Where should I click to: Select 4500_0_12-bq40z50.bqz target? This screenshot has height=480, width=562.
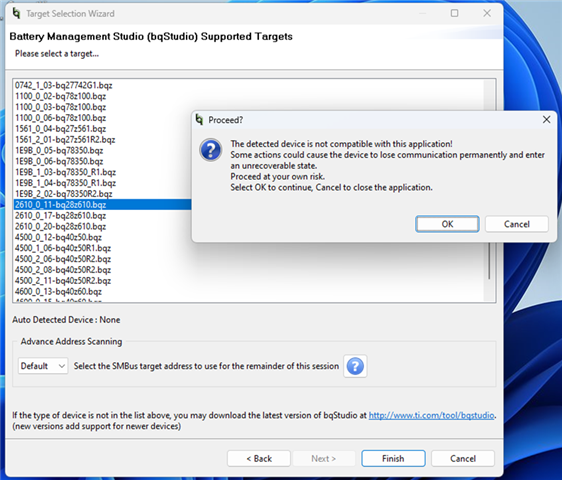click(58, 237)
